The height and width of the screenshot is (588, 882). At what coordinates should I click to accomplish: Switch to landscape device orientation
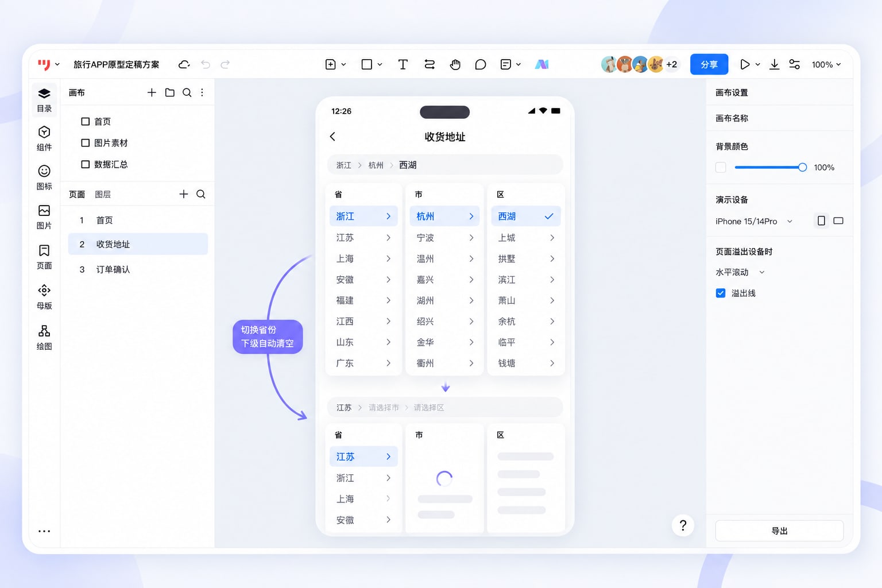(838, 221)
